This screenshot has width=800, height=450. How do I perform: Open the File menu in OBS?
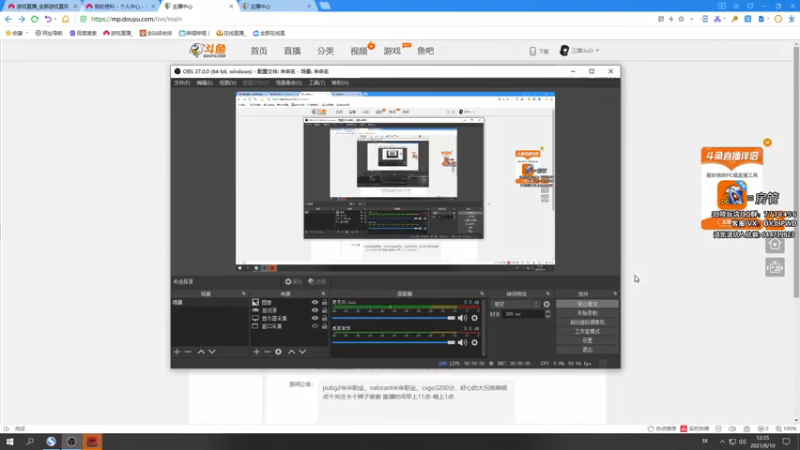[182, 83]
